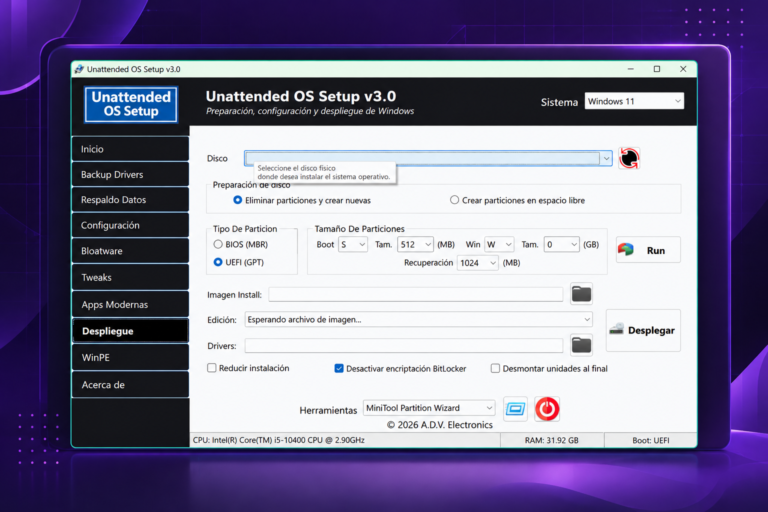The height and width of the screenshot is (512, 768).
Task: Open WinPE section
Action: pyautogui.click(x=130, y=357)
